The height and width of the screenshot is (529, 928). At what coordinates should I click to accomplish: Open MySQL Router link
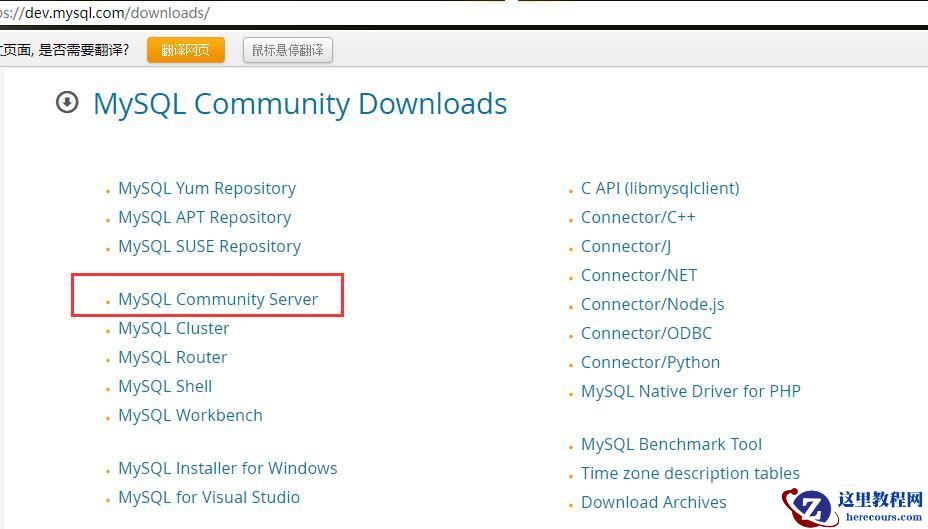[173, 357]
